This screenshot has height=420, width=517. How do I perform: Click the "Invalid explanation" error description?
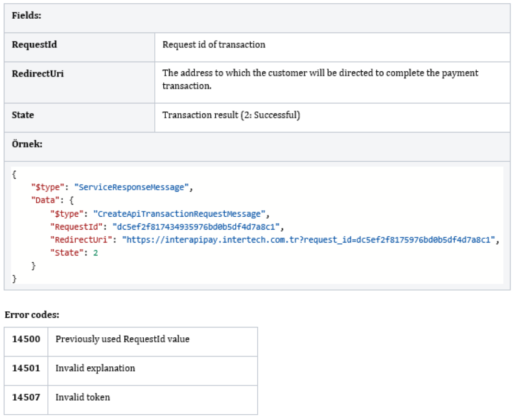tap(95, 368)
